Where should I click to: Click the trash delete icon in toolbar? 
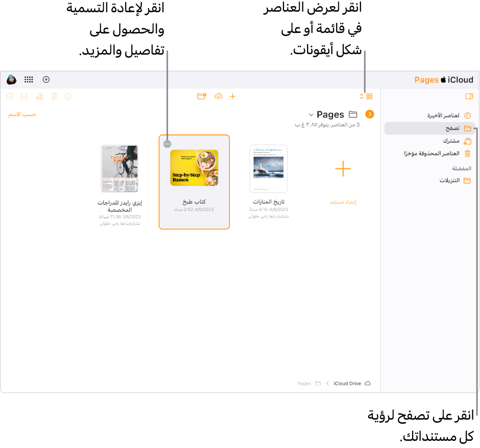pos(54,96)
